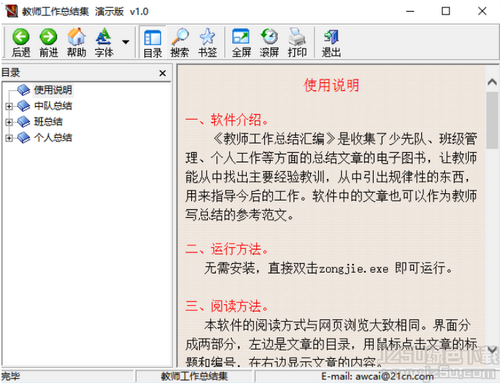Open the 书签 star bookmark icon
This screenshot has height=383, width=500.
click(x=207, y=42)
